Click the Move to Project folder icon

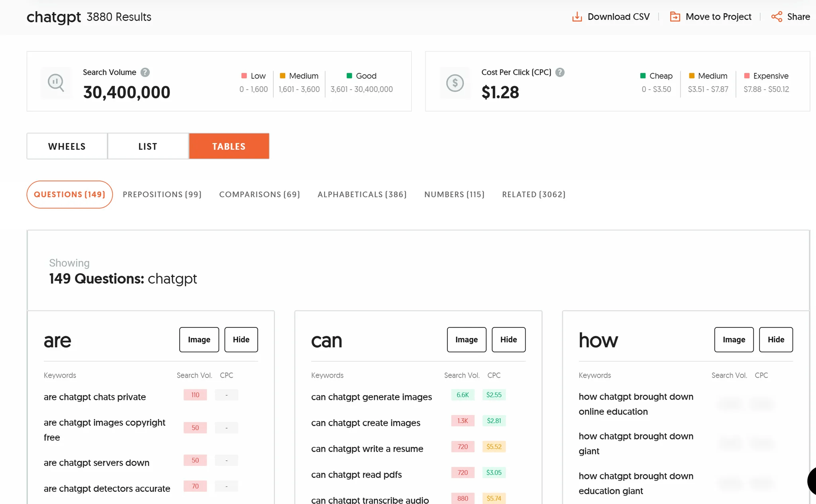click(x=675, y=17)
